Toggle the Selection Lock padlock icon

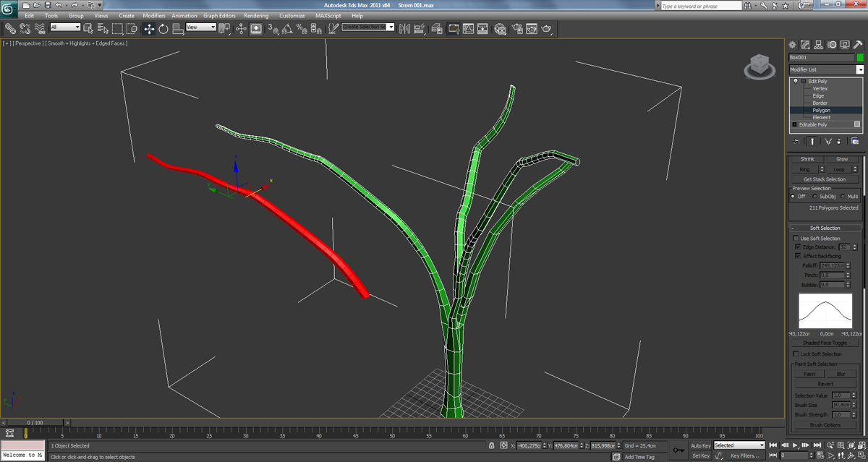tap(492, 445)
